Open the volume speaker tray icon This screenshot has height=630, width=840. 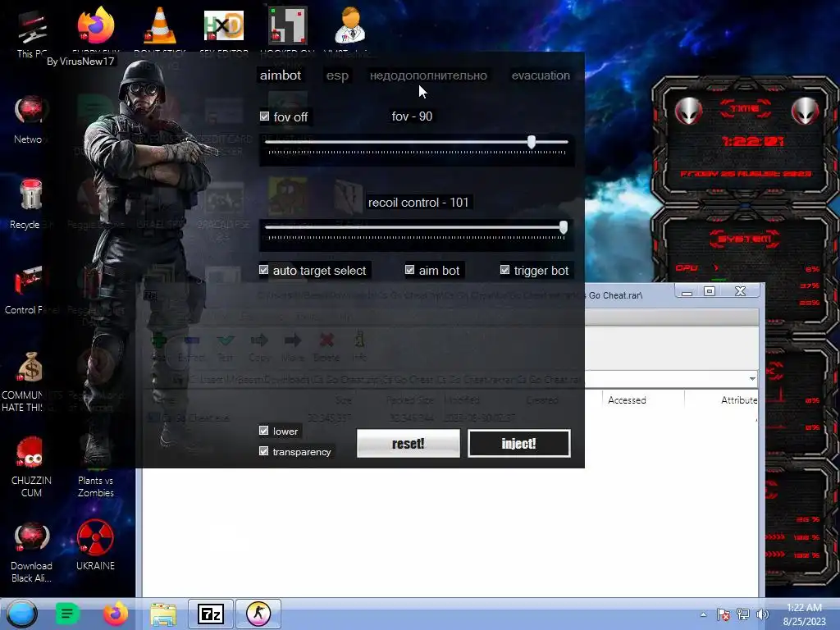(x=762, y=614)
